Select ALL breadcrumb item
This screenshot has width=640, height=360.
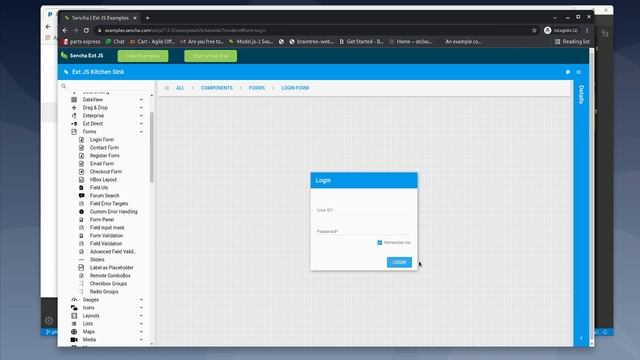pos(180,88)
